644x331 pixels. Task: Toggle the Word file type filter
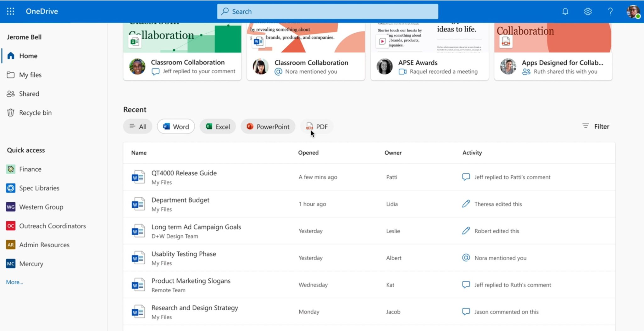pos(176,126)
